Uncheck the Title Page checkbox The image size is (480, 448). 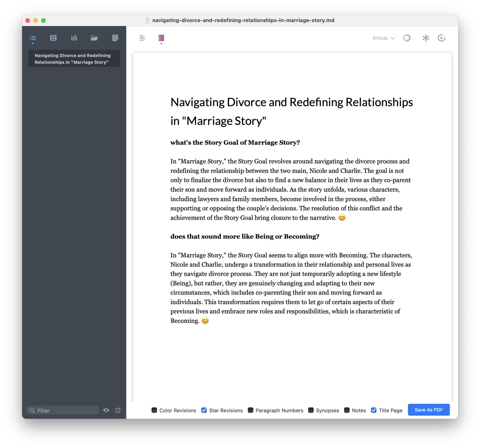[373, 410]
